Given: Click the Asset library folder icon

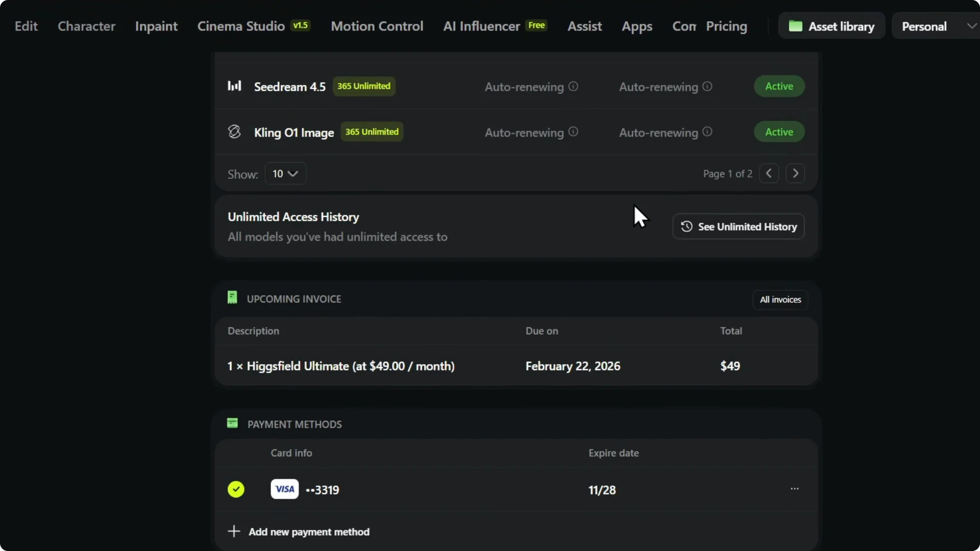Looking at the screenshot, I should tap(796, 26).
